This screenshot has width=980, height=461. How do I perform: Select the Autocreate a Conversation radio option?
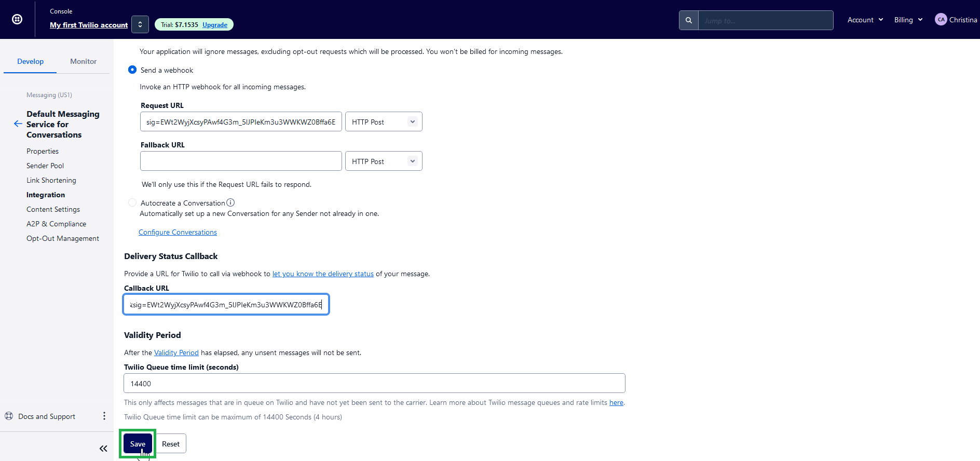(x=132, y=202)
